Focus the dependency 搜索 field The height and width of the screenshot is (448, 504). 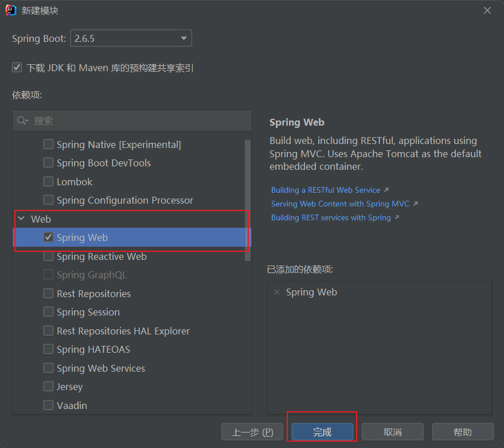point(132,121)
